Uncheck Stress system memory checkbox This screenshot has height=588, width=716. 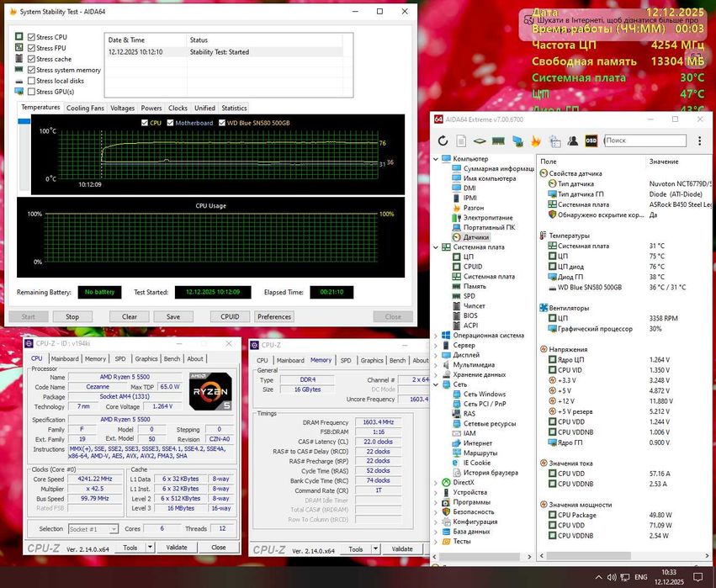pyautogui.click(x=31, y=70)
